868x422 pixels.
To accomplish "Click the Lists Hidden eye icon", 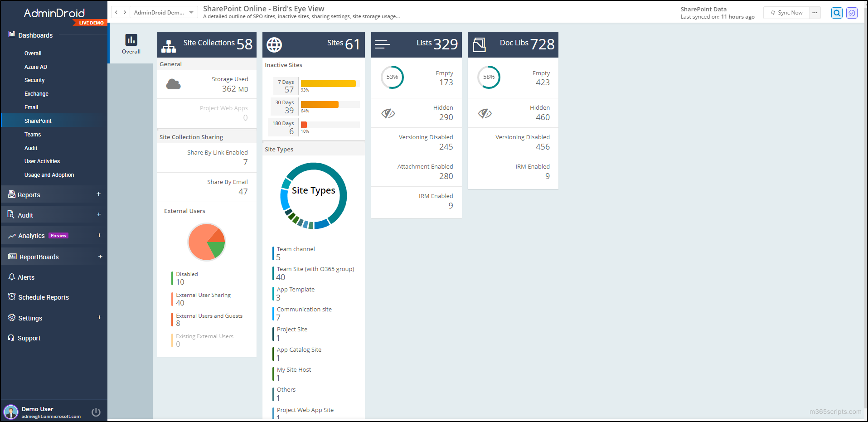I will tap(388, 113).
